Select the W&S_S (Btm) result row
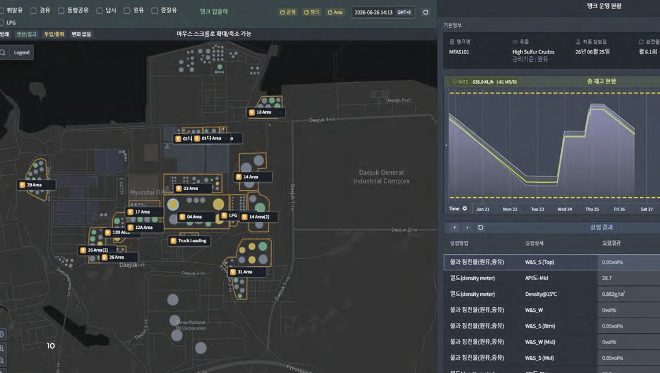Viewport: 660px width, 373px height. [x=552, y=326]
